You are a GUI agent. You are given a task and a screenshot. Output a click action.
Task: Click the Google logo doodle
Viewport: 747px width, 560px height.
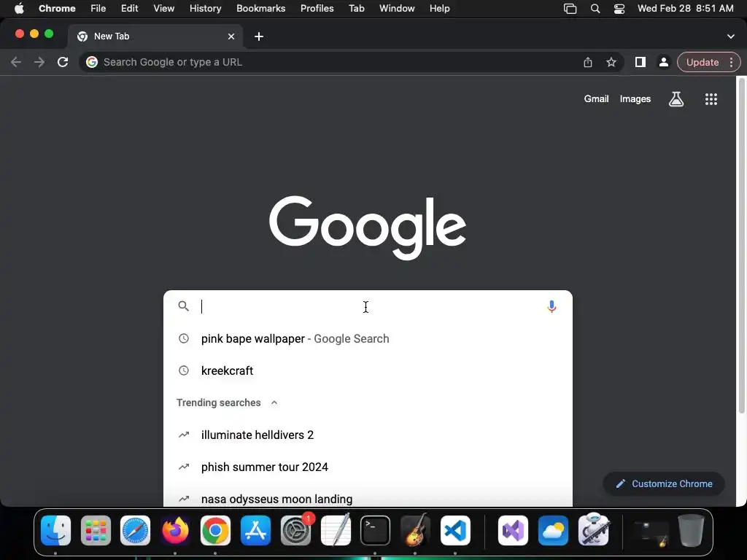coord(368,227)
